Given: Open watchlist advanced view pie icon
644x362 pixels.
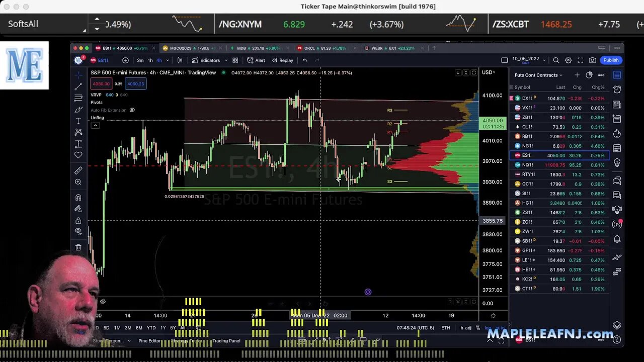Looking at the screenshot, I should tap(589, 75).
